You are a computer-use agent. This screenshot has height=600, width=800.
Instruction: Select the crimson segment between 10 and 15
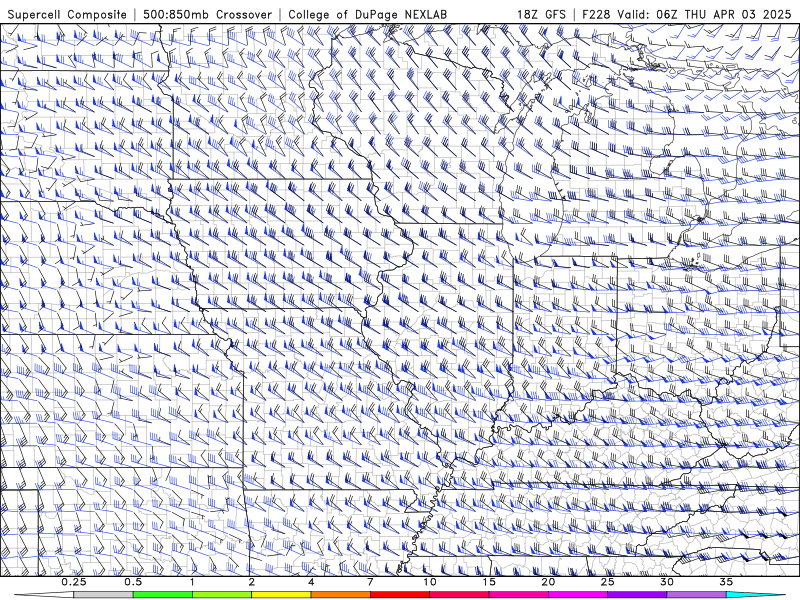click(459, 595)
